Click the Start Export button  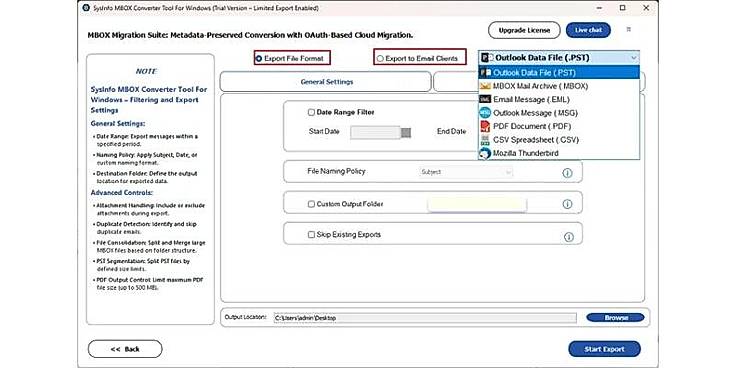[604, 349]
